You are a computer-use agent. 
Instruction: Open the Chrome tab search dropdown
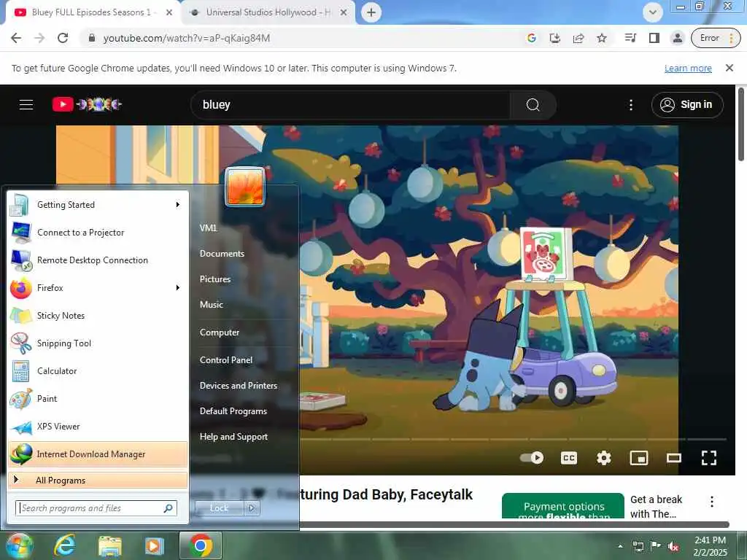[652, 12]
